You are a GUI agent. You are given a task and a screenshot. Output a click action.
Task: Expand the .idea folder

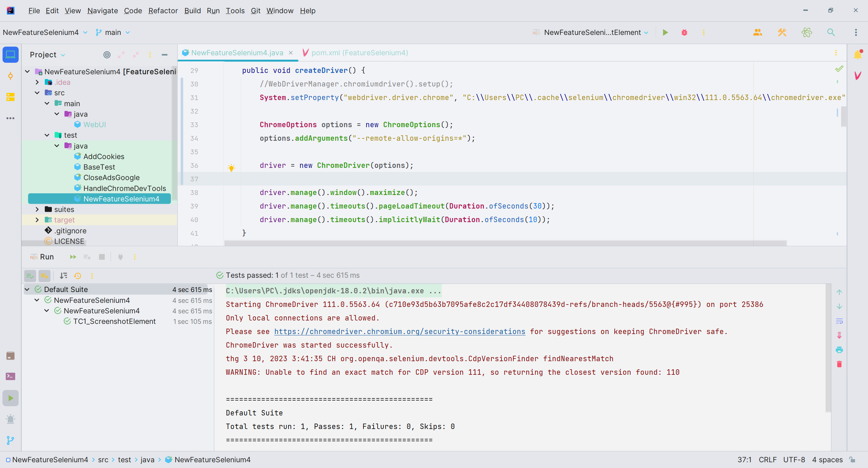(x=37, y=82)
